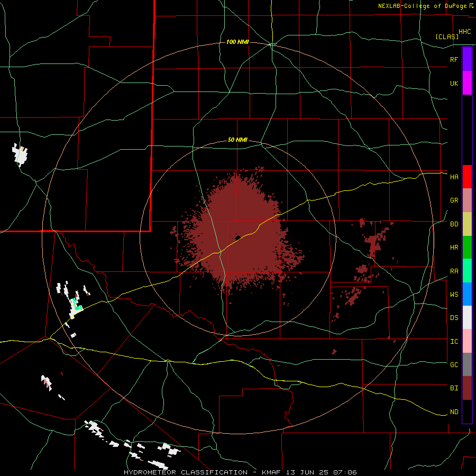The height and width of the screenshot is (476, 476).
Task: Click the 'HR' legend label
Action: pyautogui.click(x=454, y=248)
